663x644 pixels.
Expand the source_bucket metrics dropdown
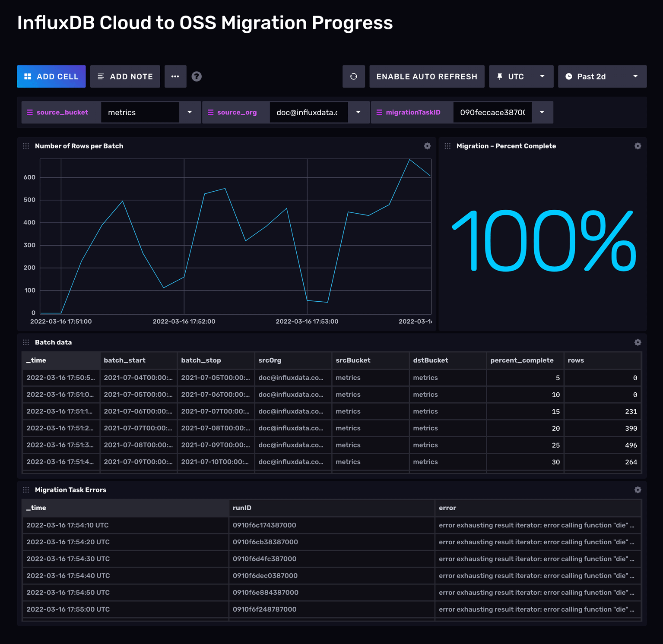pos(190,112)
